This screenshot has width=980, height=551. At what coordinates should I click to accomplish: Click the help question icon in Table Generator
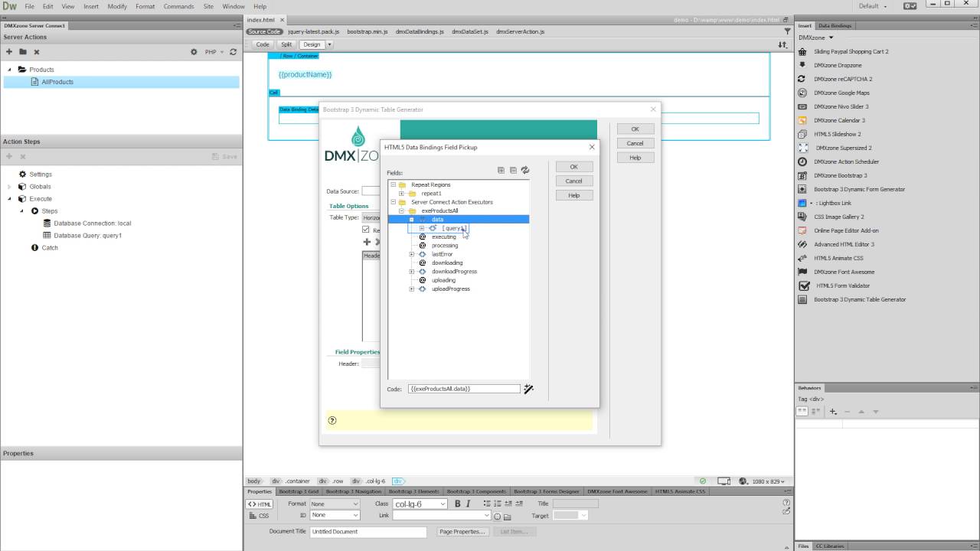point(332,420)
